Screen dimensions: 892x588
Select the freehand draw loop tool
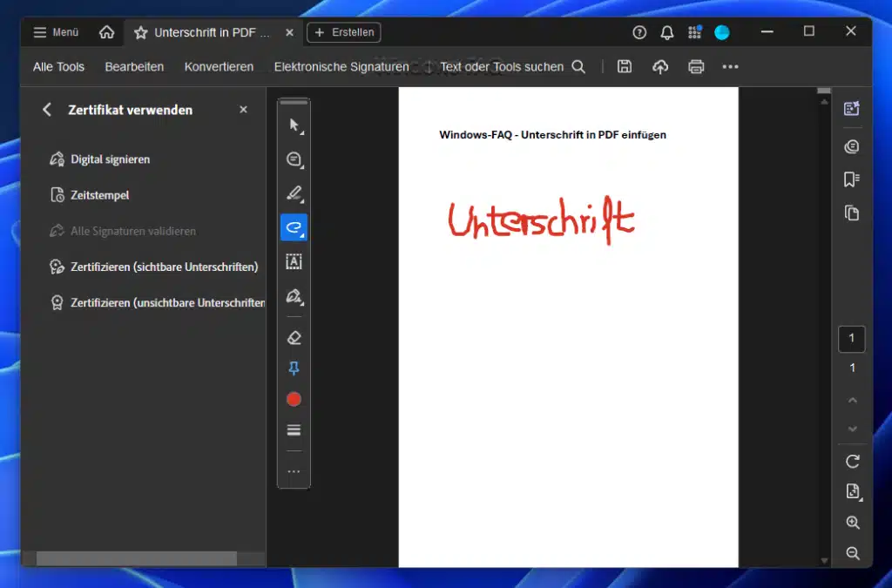(294, 227)
